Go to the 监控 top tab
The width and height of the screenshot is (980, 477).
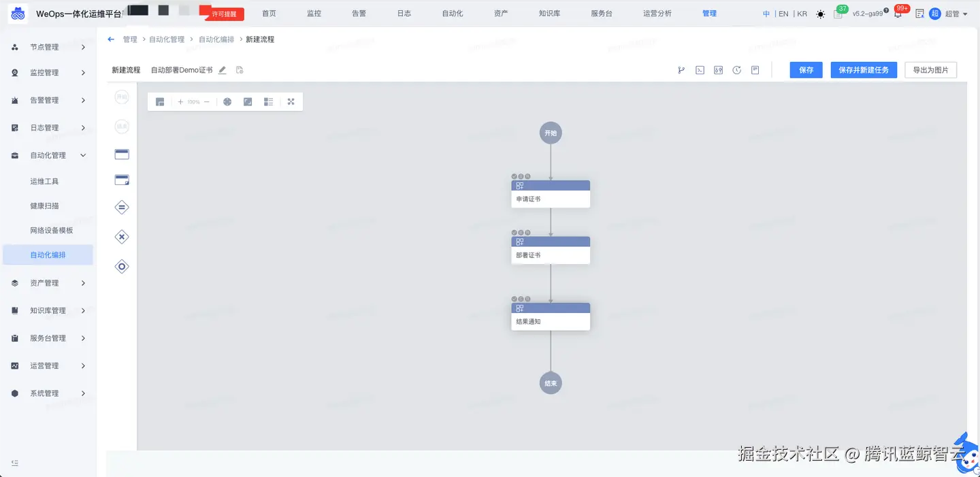pyautogui.click(x=314, y=14)
